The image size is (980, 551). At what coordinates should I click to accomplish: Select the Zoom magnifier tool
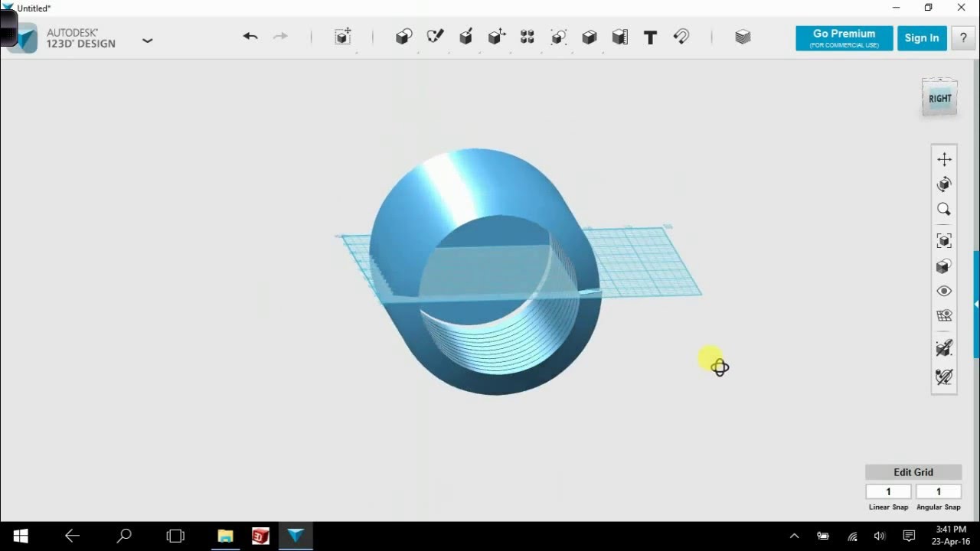pos(944,210)
